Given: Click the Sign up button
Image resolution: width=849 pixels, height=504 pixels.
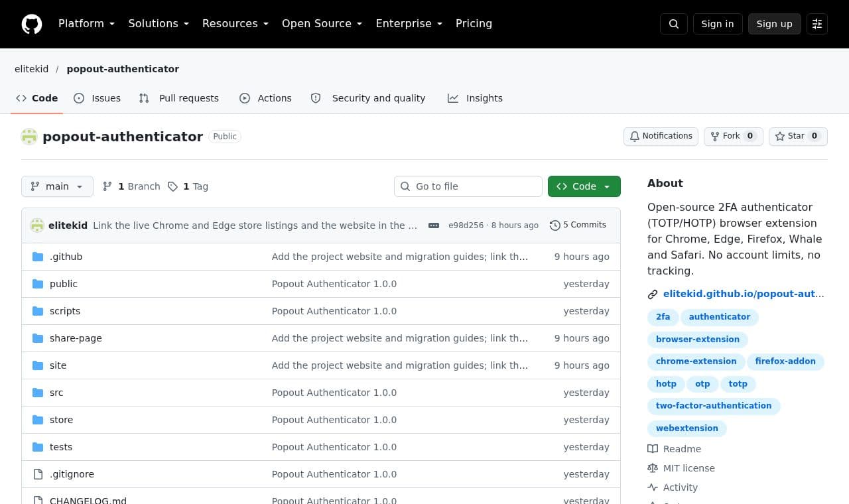Looking at the screenshot, I should (x=775, y=24).
